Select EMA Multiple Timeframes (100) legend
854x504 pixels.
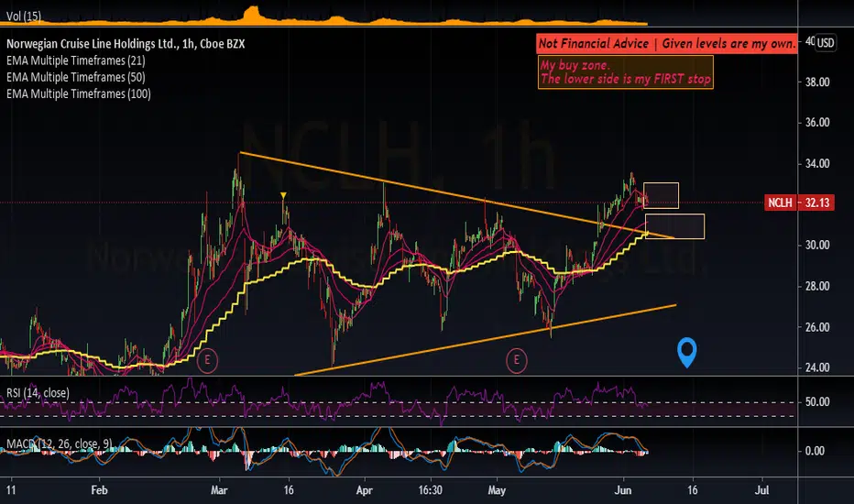pos(79,94)
